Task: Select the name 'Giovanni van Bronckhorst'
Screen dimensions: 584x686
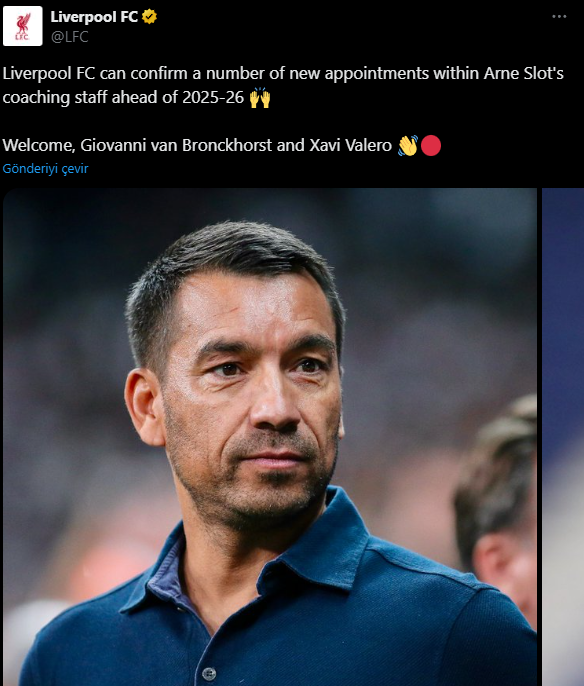Action: (x=176, y=145)
